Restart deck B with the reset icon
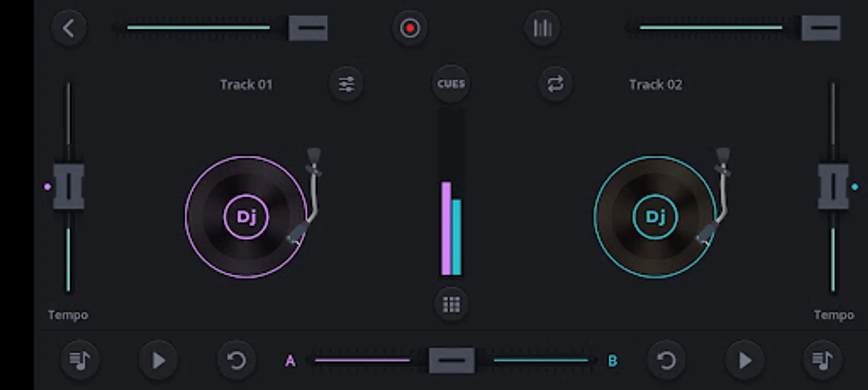The width and height of the screenshot is (868, 390). [x=666, y=360]
